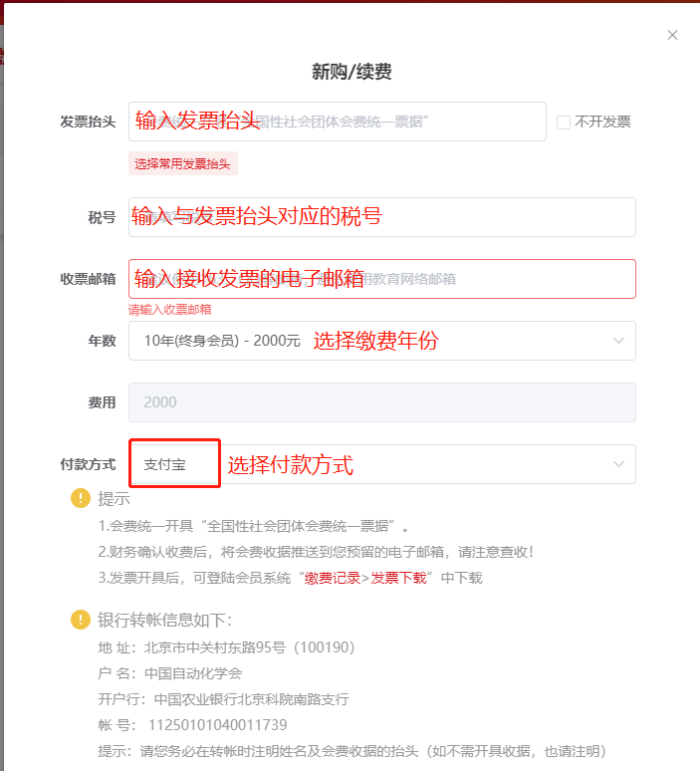Click the 收票邮箱 field label
The width and height of the screenshot is (700, 771).
(x=88, y=279)
